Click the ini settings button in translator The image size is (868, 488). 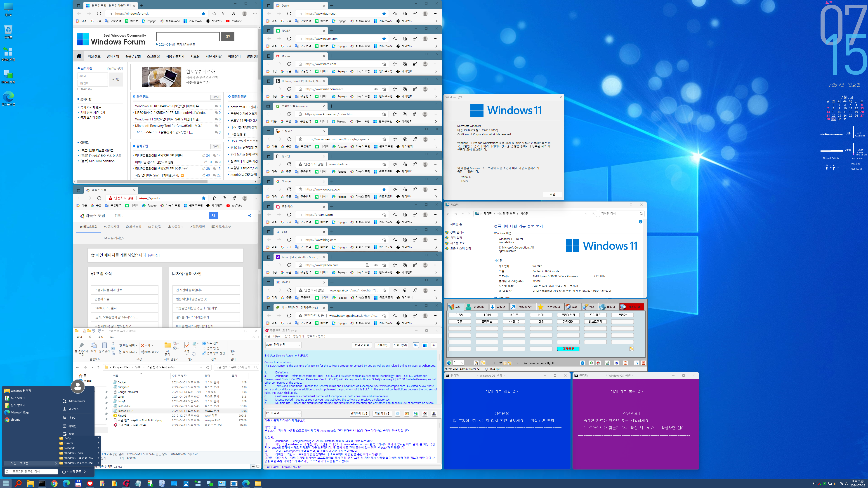[434, 345]
